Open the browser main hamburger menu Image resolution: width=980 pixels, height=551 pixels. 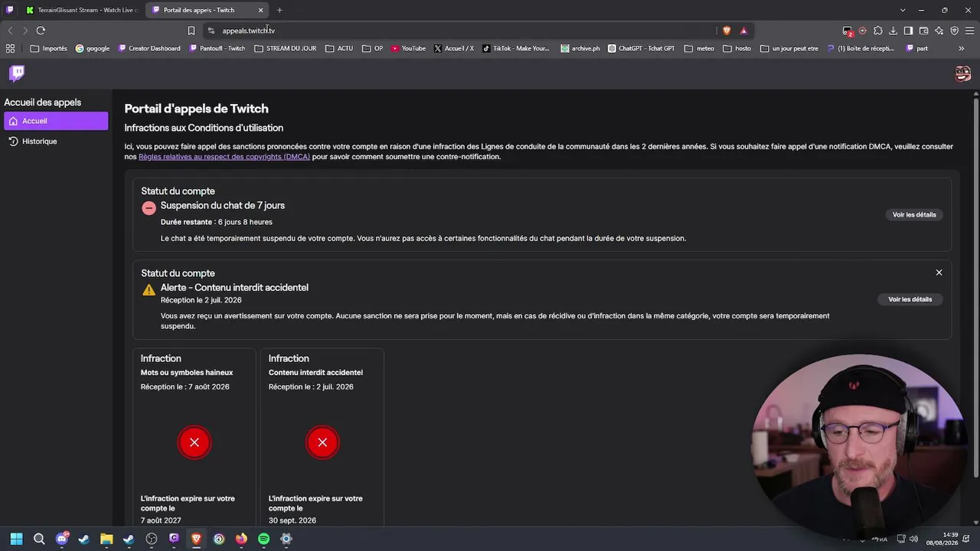point(969,31)
